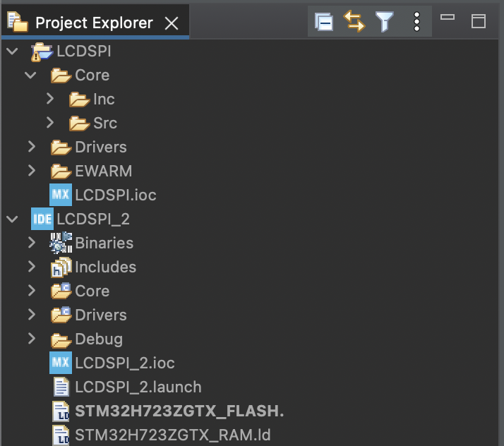
Task: Minimize the Project Explorer view
Action: 447,18
